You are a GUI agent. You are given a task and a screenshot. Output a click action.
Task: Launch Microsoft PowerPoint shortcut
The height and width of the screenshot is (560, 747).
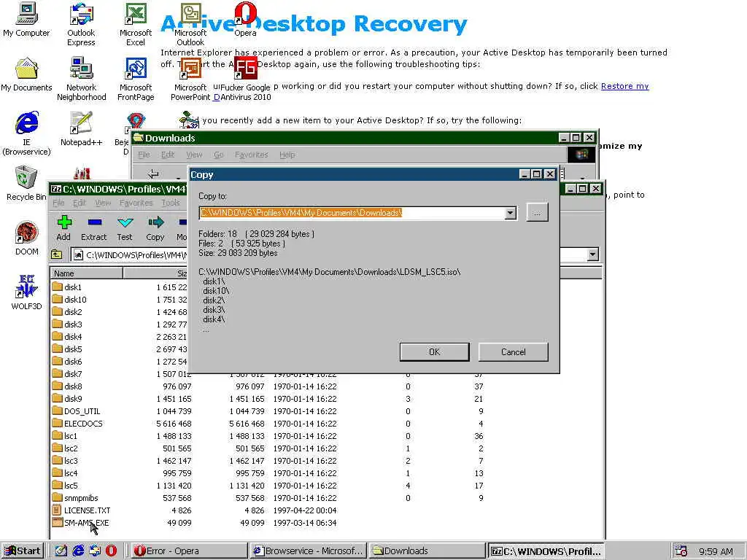(x=190, y=79)
